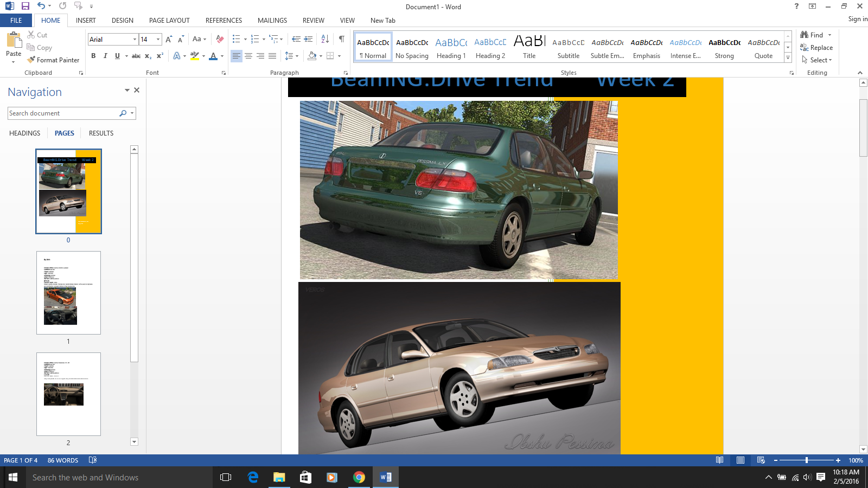Open the HEADINGS tab in Navigation pane

click(24, 133)
